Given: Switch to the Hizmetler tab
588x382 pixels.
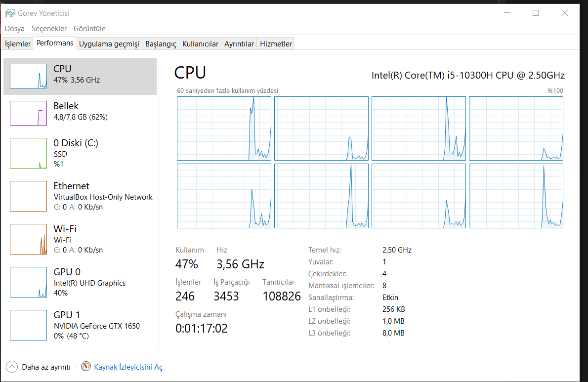Looking at the screenshot, I should click(276, 44).
